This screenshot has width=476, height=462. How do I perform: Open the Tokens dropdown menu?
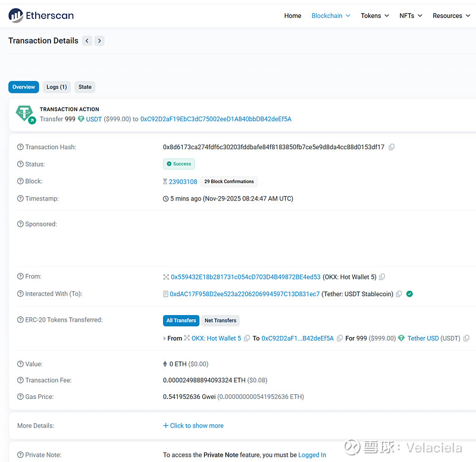(375, 16)
